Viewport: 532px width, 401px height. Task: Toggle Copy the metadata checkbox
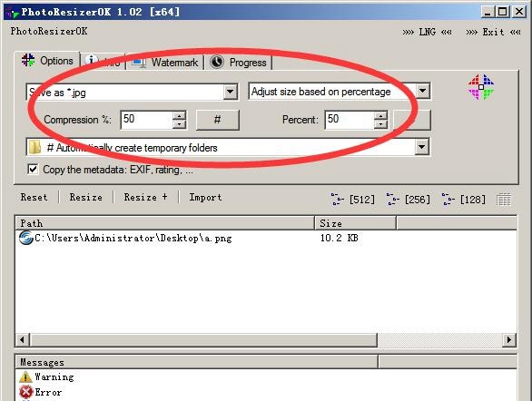pos(33,169)
